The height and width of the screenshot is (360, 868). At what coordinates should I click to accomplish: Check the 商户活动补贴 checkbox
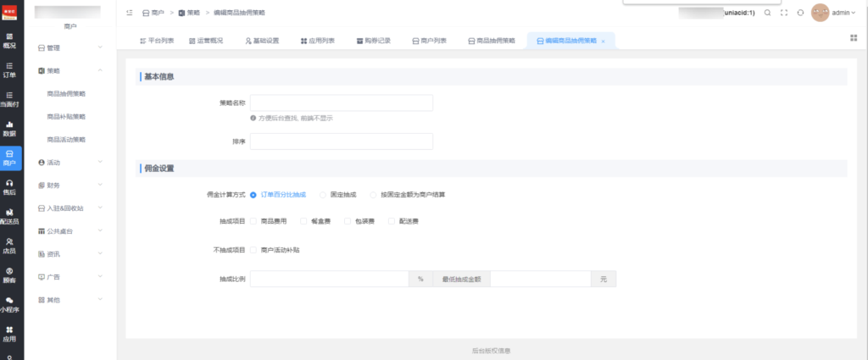(253, 250)
